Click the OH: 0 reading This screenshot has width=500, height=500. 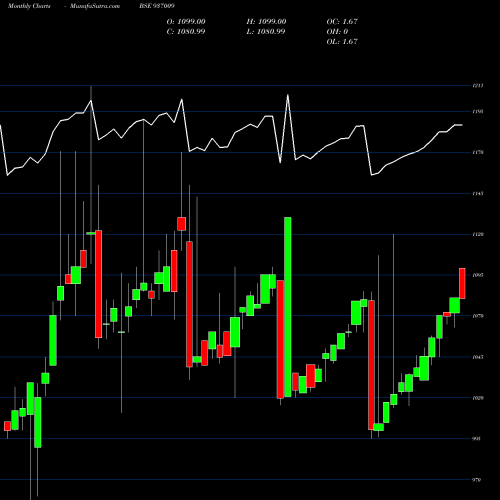tap(337, 32)
